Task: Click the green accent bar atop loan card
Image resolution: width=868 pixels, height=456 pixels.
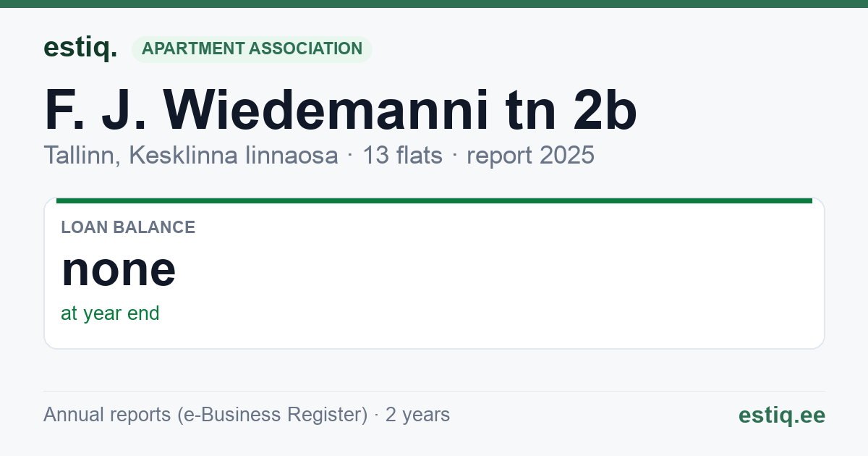Action: 434,200
